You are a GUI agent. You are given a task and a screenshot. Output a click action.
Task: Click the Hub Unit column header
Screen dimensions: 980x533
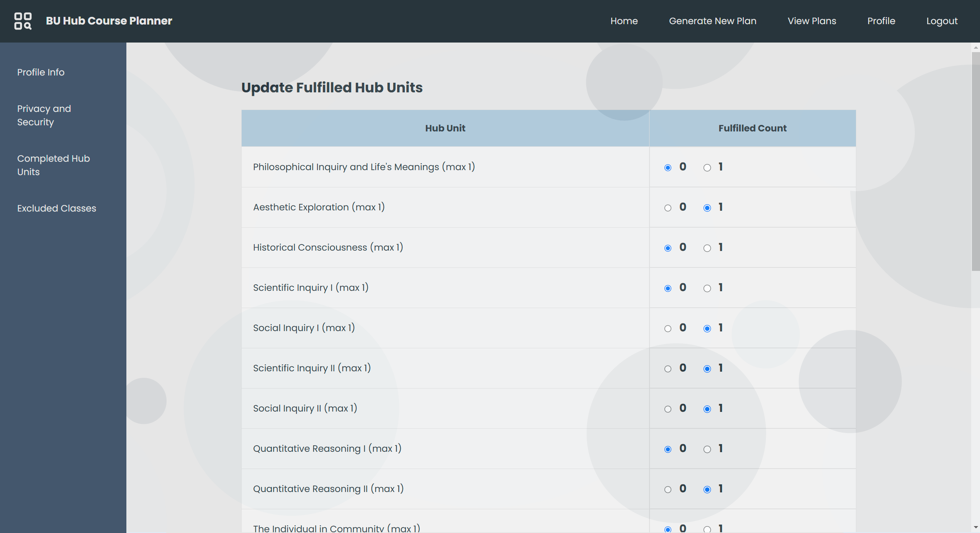(x=445, y=128)
